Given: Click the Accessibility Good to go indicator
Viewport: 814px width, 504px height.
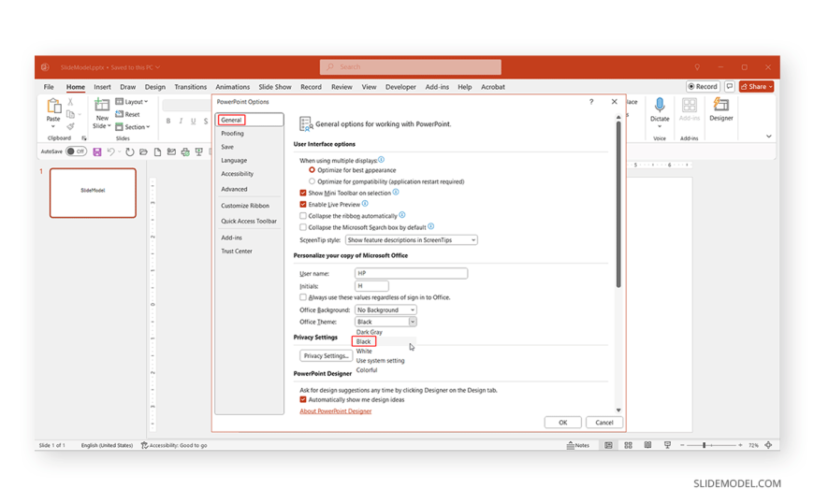Looking at the screenshot, I should tap(174, 445).
